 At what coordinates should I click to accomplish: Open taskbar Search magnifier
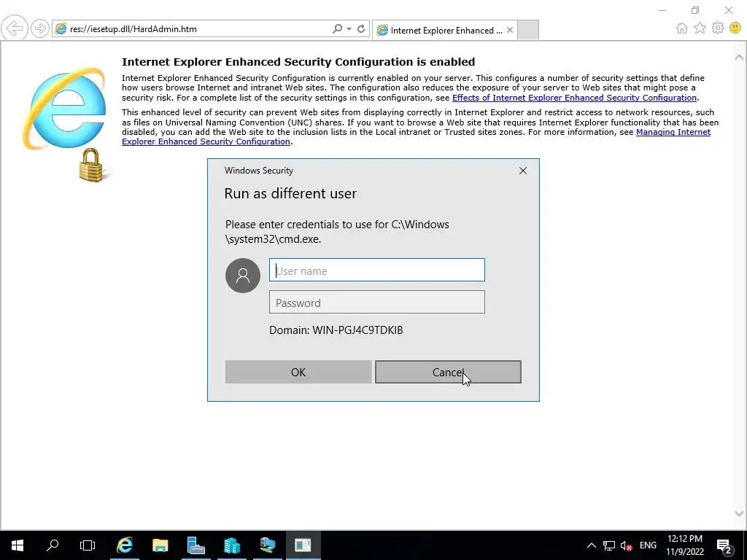[x=53, y=545]
